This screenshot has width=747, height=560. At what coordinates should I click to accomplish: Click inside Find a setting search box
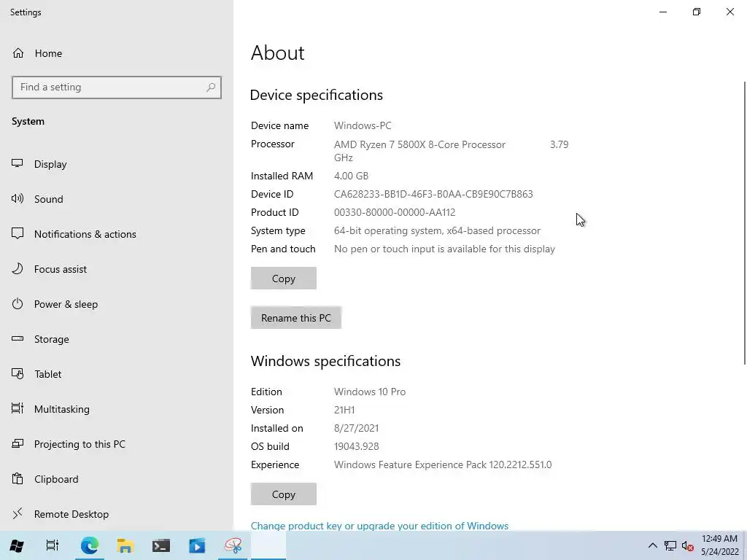[x=116, y=87]
